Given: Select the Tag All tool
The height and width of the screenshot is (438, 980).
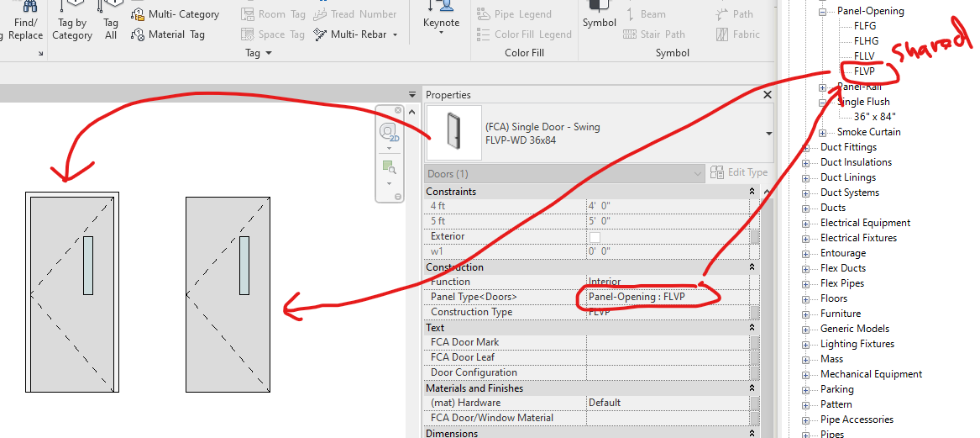Looking at the screenshot, I should coord(111,21).
